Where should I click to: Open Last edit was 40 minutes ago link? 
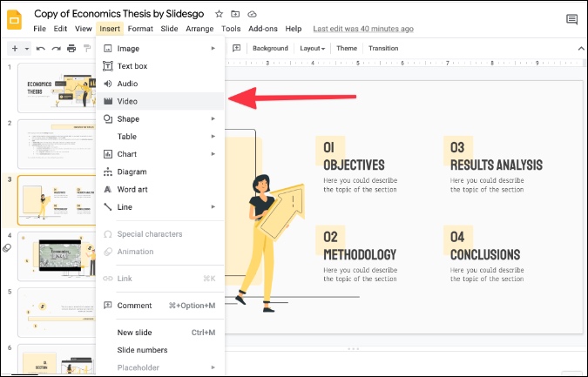[x=363, y=29]
